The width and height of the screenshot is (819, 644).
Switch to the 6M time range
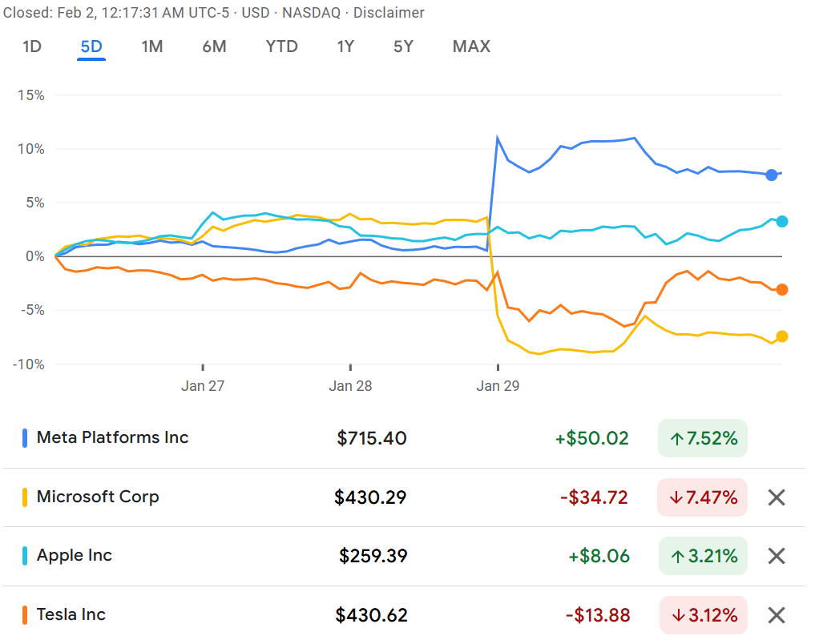coord(214,46)
